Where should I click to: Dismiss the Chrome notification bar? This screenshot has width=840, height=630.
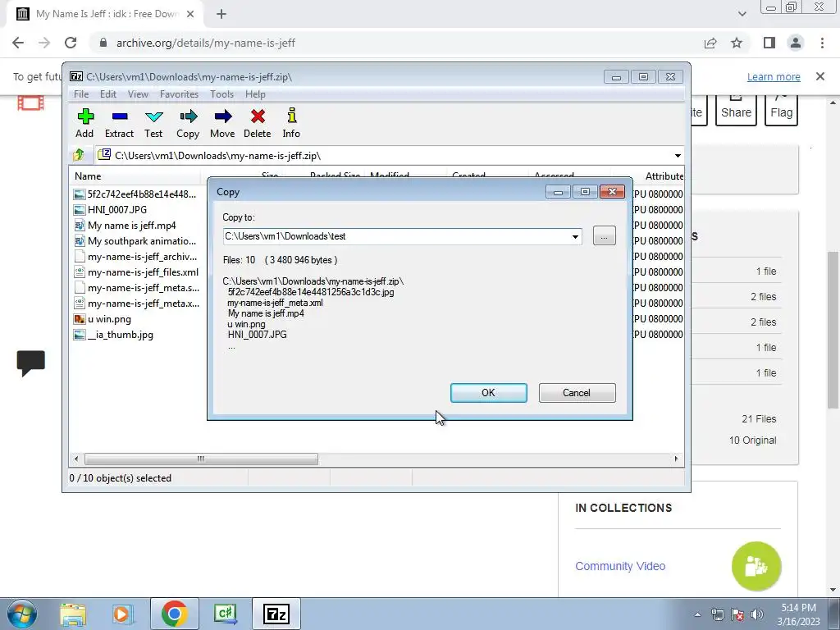[820, 76]
